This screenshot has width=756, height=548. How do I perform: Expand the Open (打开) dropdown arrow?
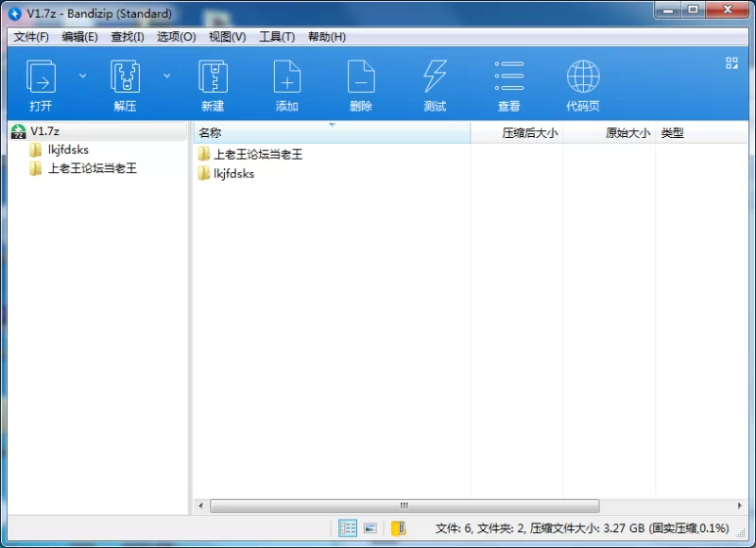click(x=82, y=76)
